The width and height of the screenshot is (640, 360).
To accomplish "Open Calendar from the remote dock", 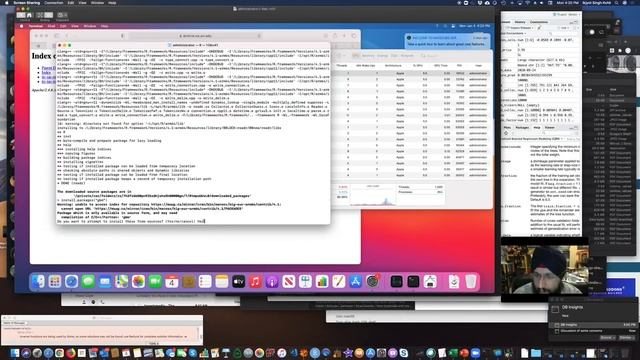I will point(172,282).
